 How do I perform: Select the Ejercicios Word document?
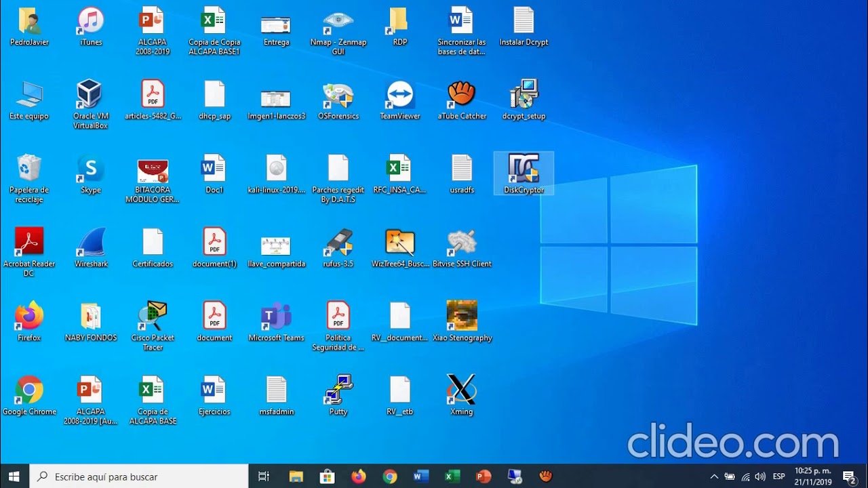coord(214,396)
